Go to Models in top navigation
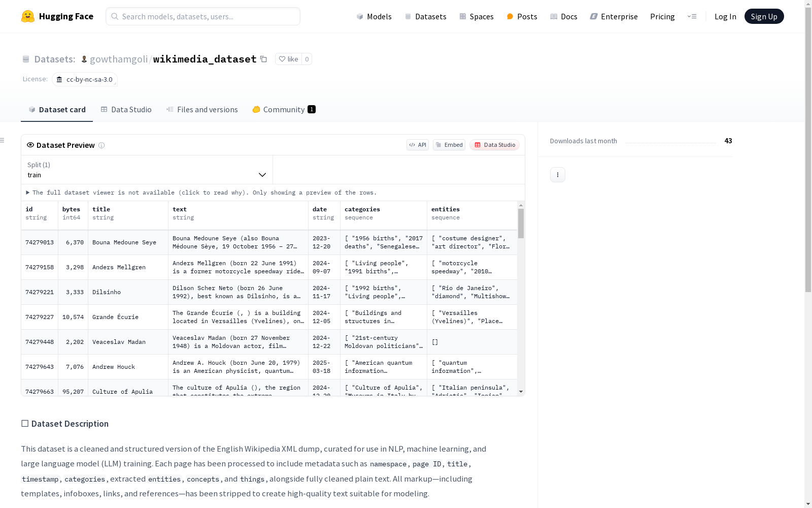The image size is (812, 508). click(x=374, y=16)
